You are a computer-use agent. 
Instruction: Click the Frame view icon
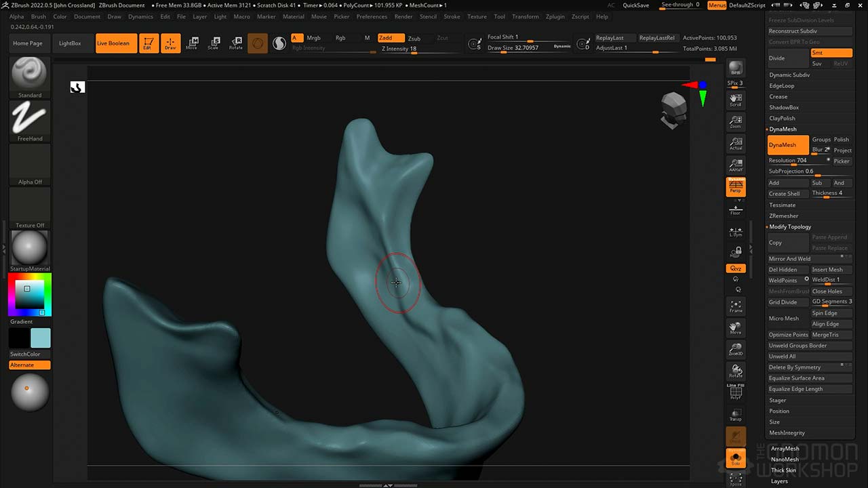click(x=735, y=306)
